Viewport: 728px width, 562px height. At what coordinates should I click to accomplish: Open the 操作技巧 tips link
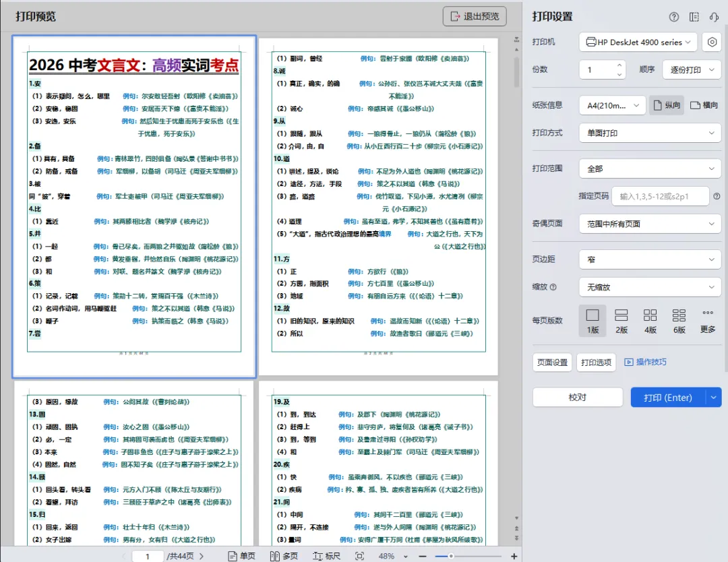pyautogui.click(x=645, y=362)
